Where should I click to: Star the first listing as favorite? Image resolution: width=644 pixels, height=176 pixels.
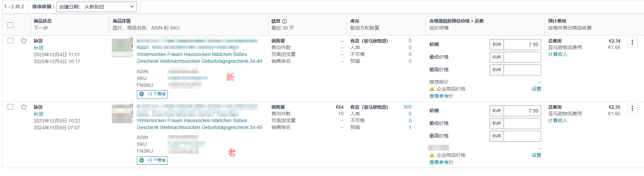pos(24,41)
